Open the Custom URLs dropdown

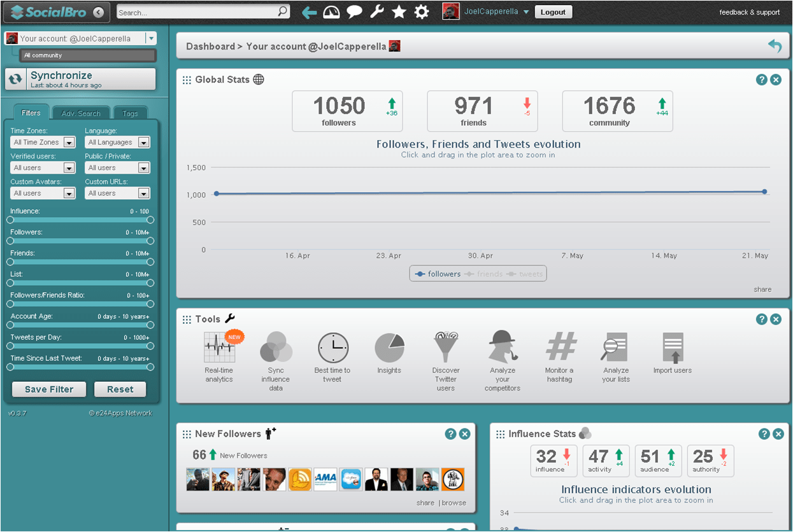tap(118, 193)
